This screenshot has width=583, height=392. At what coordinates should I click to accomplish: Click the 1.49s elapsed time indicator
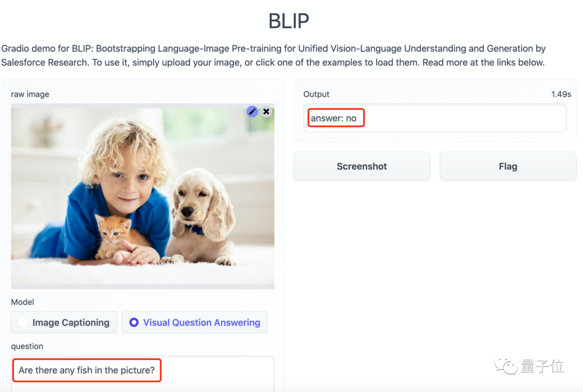tap(561, 94)
